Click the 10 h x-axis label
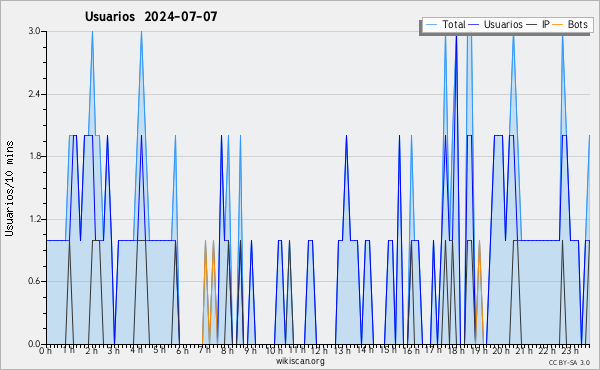The height and width of the screenshot is (370, 600). (x=274, y=351)
